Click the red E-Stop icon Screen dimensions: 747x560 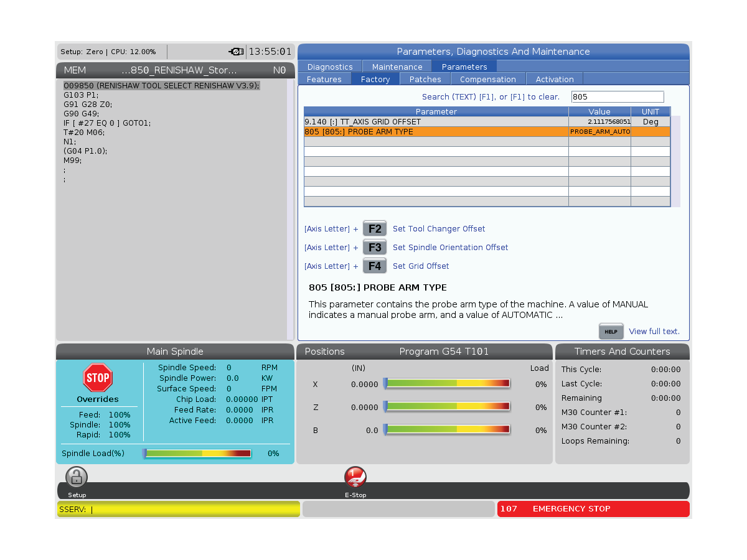coord(355,477)
